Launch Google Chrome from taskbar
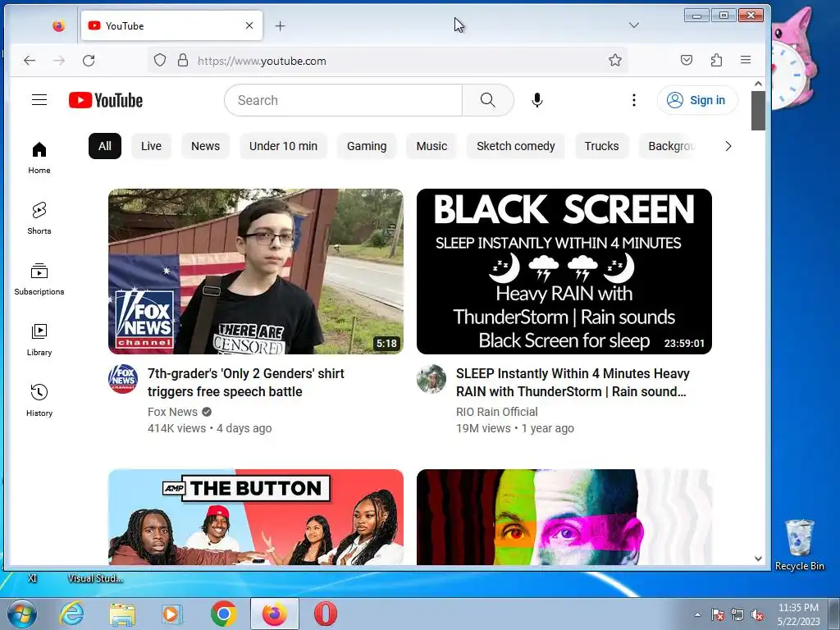This screenshot has width=840, height=630. [223, 614]
